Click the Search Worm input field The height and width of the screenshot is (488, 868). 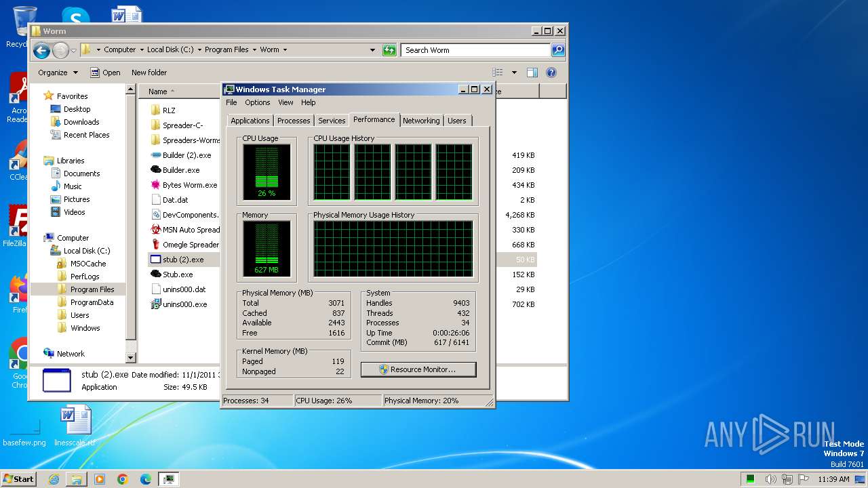coord(475,50)
